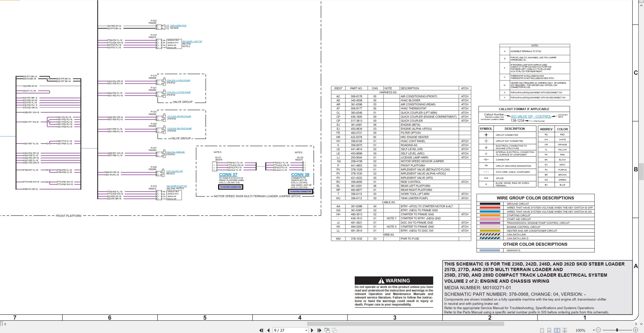Image resolution: width=644 pixels, height=333 pixels.
Task: Click TO MATING CONNECTOR under CONN 38
Action: (x=301, y=191)
